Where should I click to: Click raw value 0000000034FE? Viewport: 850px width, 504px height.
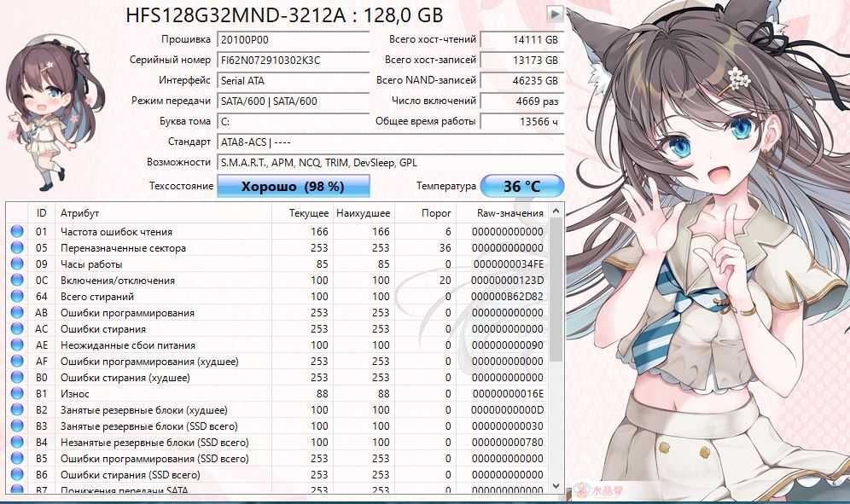pyautogui.click(x=508, y=264)
